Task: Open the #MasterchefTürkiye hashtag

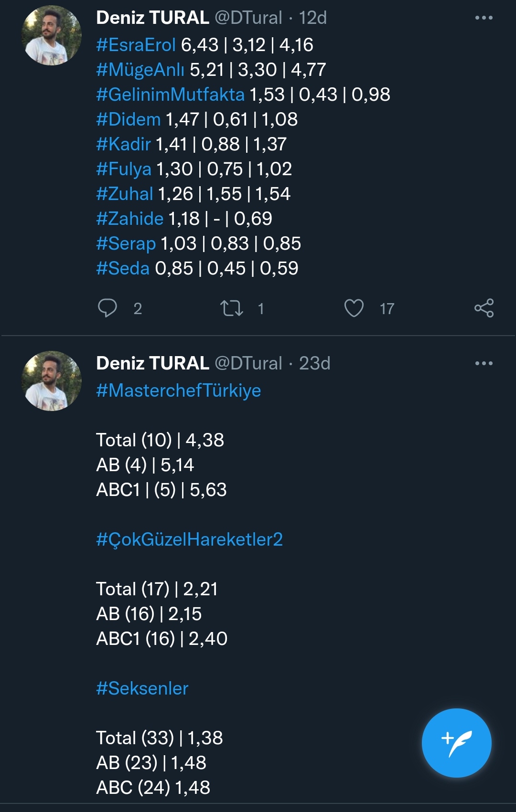Action: [178, 390]
